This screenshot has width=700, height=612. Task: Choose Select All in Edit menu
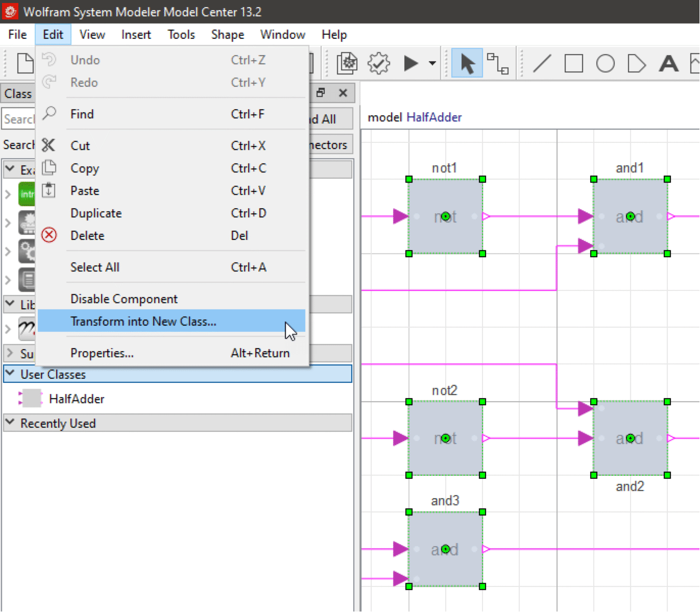172,267
